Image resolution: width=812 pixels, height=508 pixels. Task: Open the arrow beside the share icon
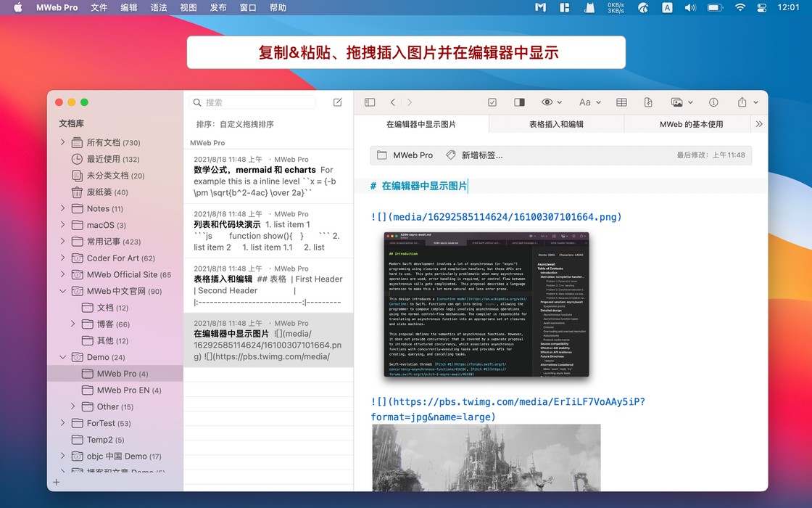coord(756,102)
